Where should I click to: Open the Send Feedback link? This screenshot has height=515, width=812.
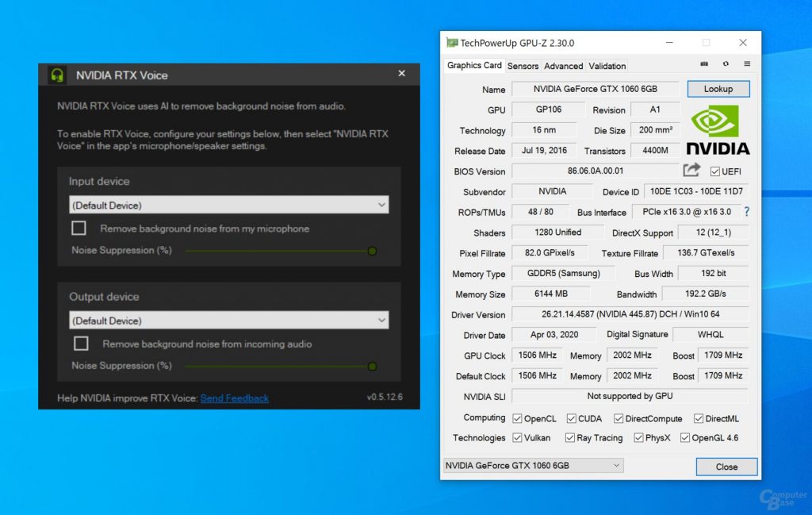pos(234,398)
